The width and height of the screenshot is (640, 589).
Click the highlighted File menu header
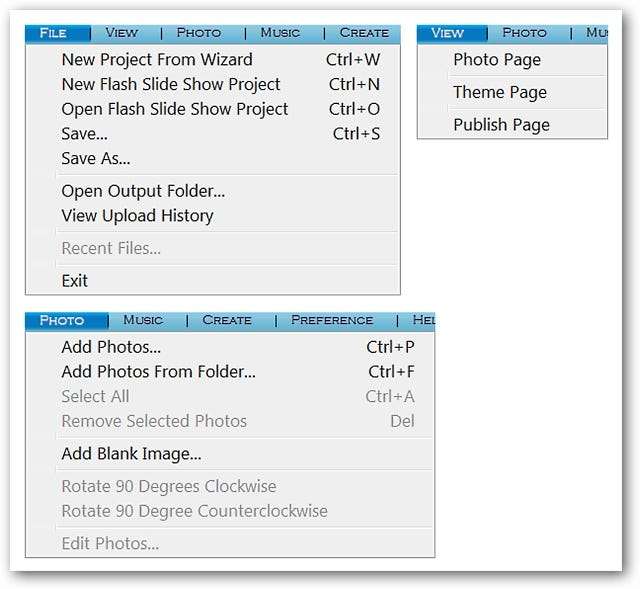point(54,33)
